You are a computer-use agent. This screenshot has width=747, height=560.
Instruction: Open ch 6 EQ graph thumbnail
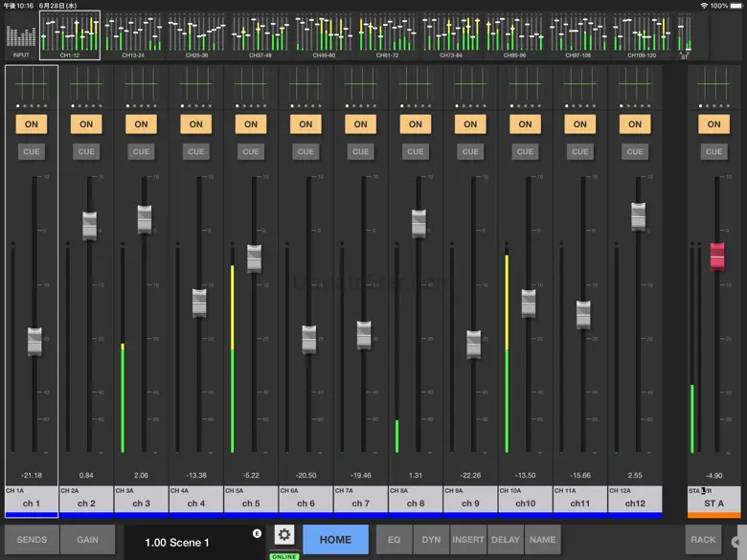point(306,84)
